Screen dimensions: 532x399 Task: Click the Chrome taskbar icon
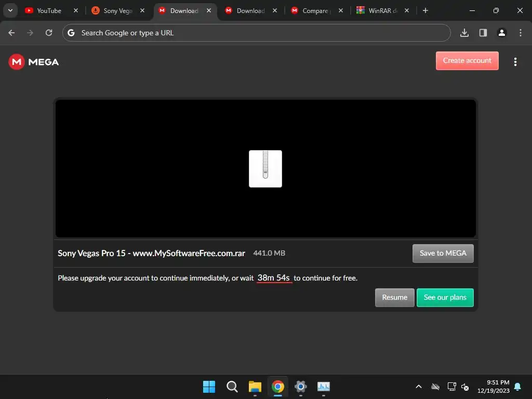[278, 387]
